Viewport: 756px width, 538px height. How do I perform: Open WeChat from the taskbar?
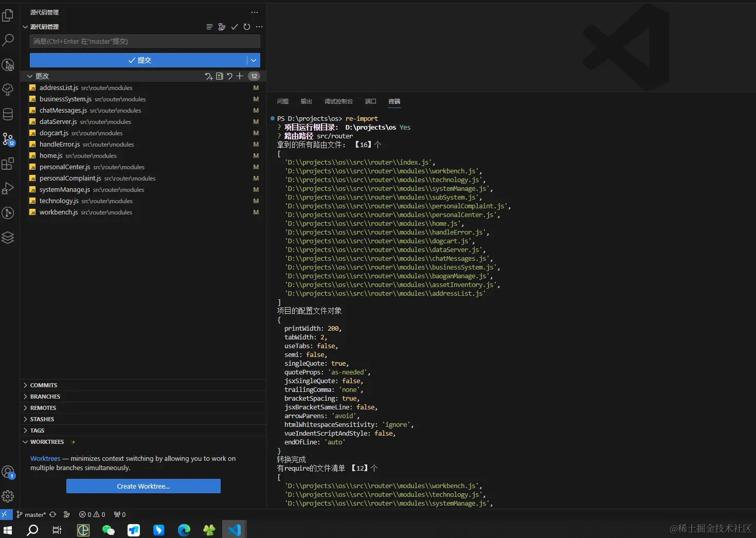click(108, 530)
